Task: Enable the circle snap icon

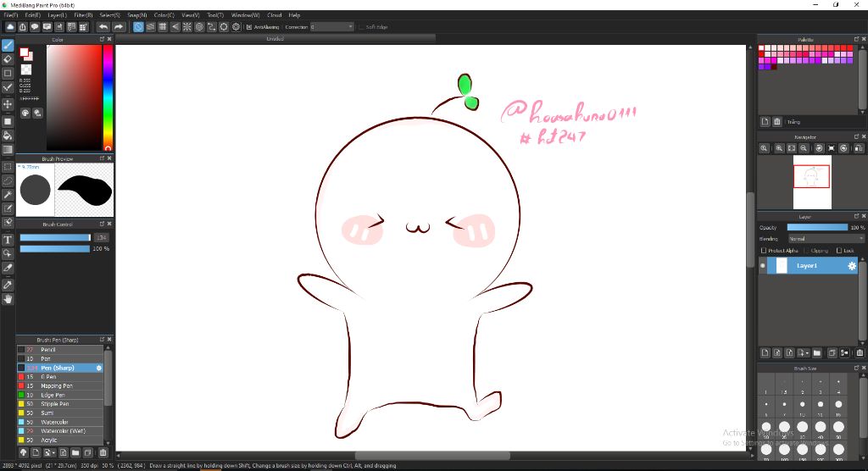Action: pyautogui.click(x=199, y=26)
